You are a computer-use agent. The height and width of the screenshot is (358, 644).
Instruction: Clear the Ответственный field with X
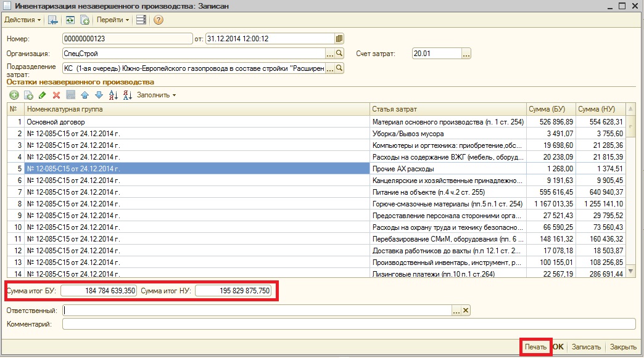click(466, 311)
